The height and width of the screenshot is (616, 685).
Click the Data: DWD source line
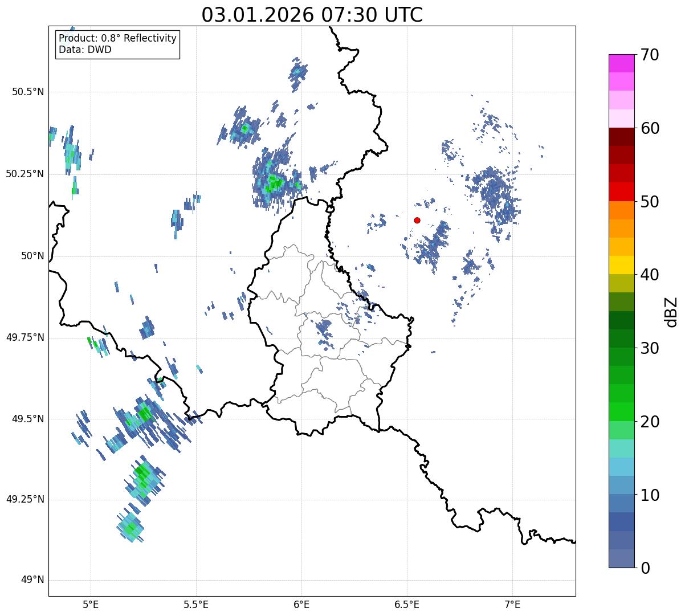85,50
